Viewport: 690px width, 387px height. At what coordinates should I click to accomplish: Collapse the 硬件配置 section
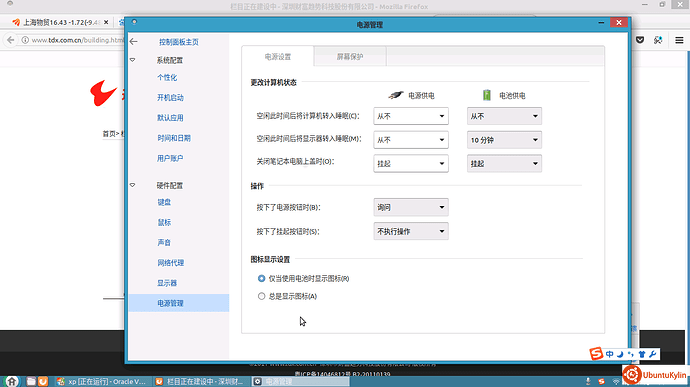[x=132, y=185]
